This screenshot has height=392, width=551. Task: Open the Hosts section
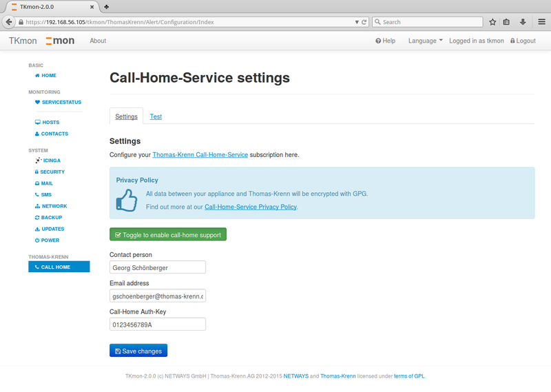tap(47, 122)
